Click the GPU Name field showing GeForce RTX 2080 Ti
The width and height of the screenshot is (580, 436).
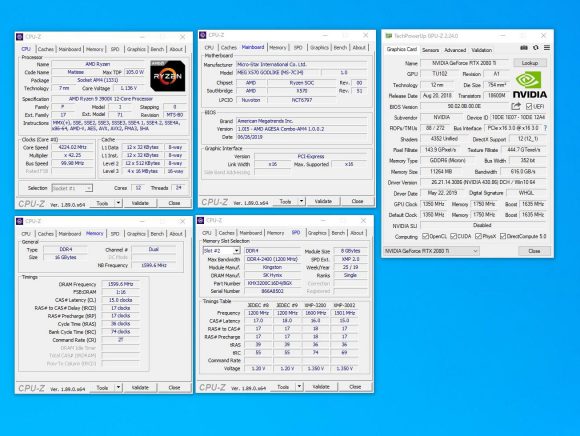(465, 63)
